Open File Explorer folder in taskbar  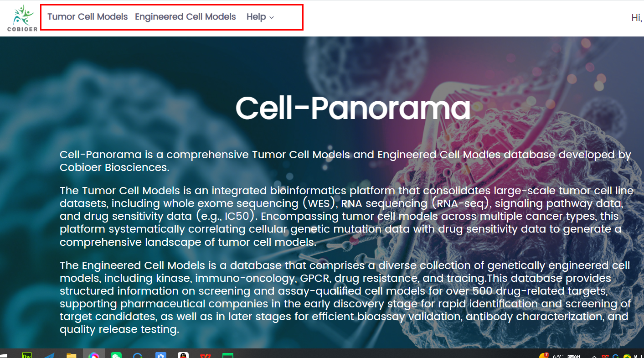tap(72, 355)
